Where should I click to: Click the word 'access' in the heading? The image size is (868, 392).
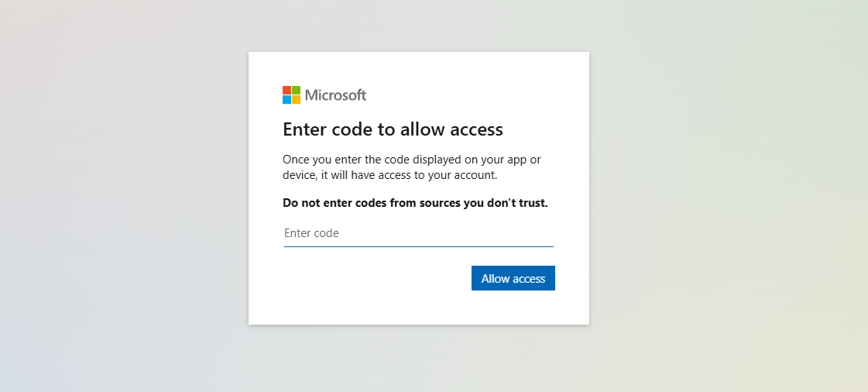coord(476,130)
